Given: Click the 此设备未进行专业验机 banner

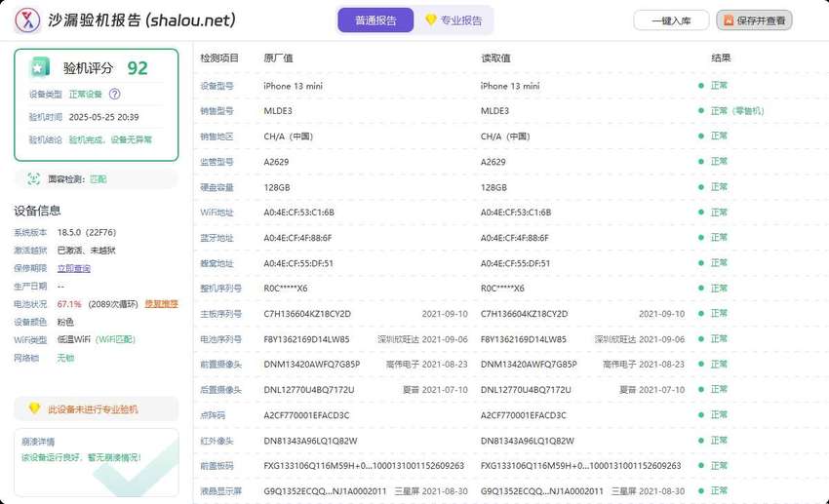Looking at the screenshot, I should [x=97, y=408].
